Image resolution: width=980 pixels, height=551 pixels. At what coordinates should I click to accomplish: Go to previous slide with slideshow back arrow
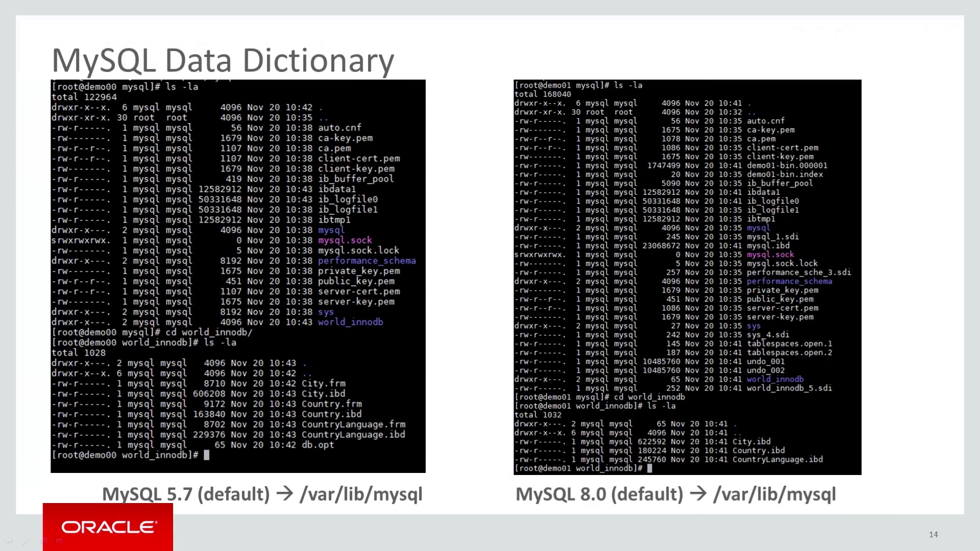[x=9, y=541]
